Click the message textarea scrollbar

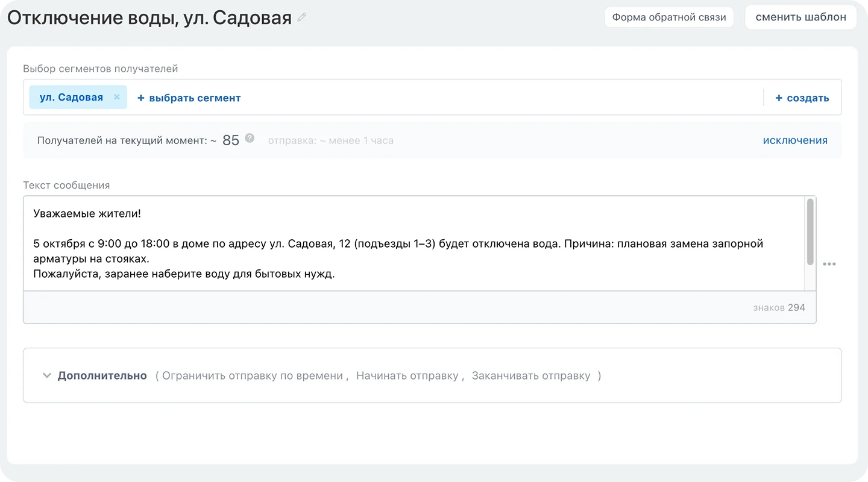pyautogui.click(x=810, y=231)
